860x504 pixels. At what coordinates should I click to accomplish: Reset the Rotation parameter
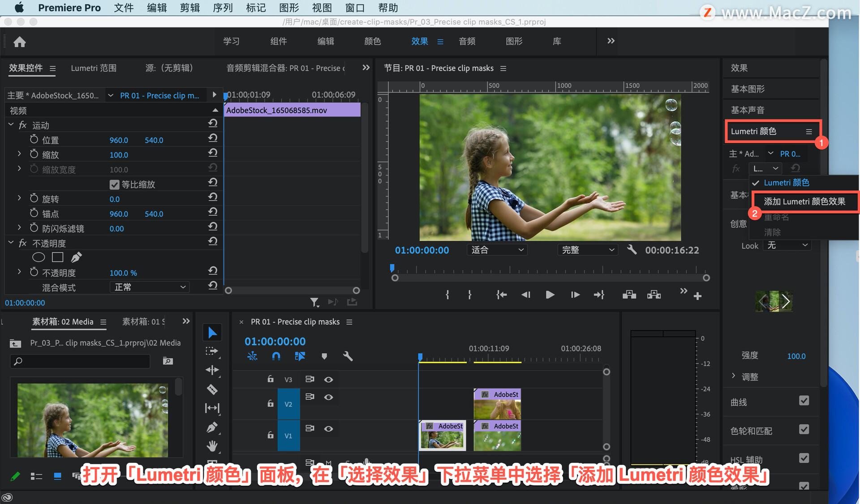[x=213, y=197]
